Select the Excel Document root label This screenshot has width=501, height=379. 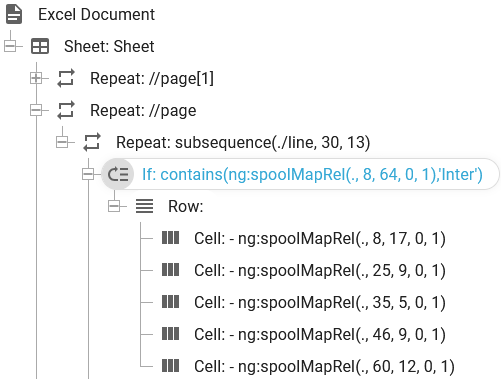click(x=96, y=15)
